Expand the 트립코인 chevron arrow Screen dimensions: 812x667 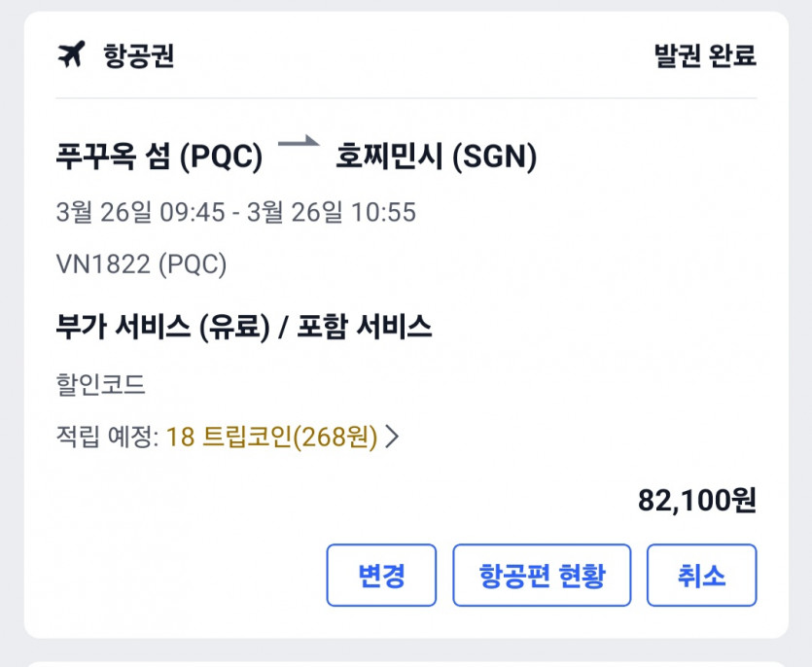click(x=393, y=438)
